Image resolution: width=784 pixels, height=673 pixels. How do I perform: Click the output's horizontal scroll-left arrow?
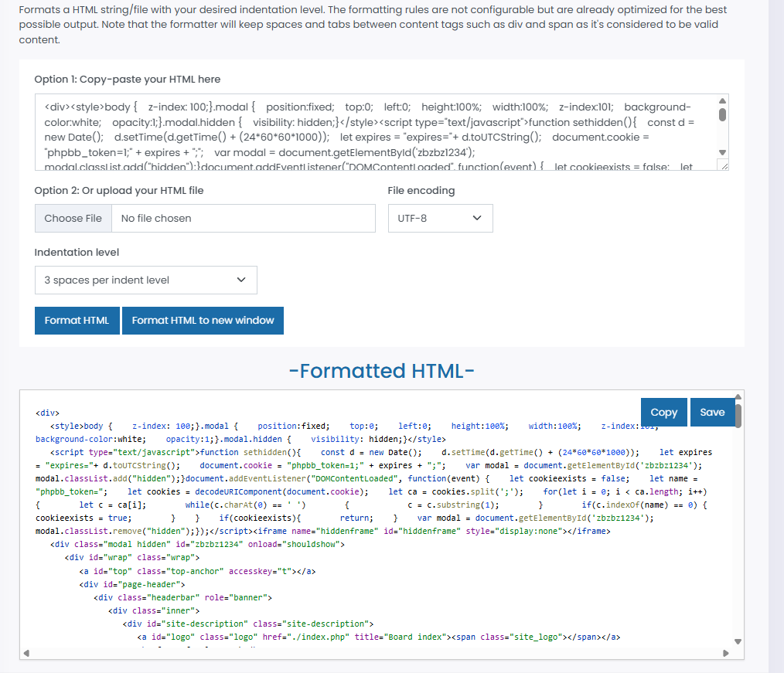click(x=26, y=653)
